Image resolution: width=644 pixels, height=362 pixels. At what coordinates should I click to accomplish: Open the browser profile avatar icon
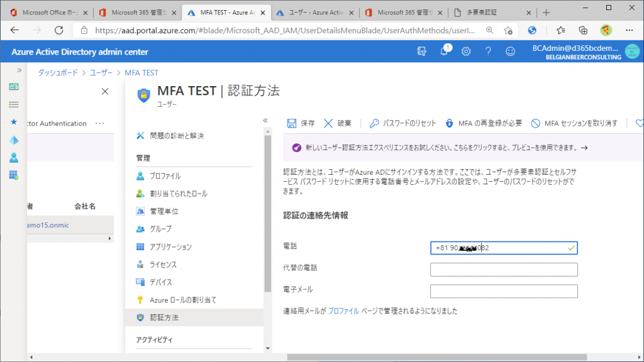tap(606, 30)
